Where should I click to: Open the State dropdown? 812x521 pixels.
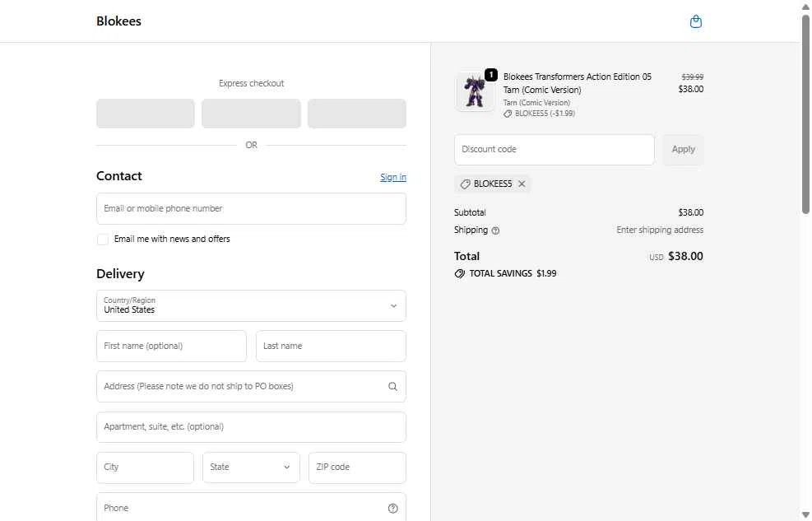(x=251, y=468)
